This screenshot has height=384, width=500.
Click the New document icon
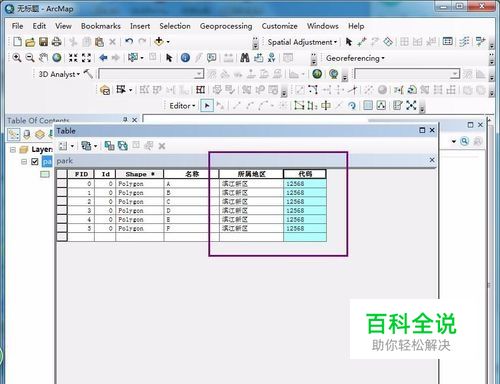pos(17,42)
